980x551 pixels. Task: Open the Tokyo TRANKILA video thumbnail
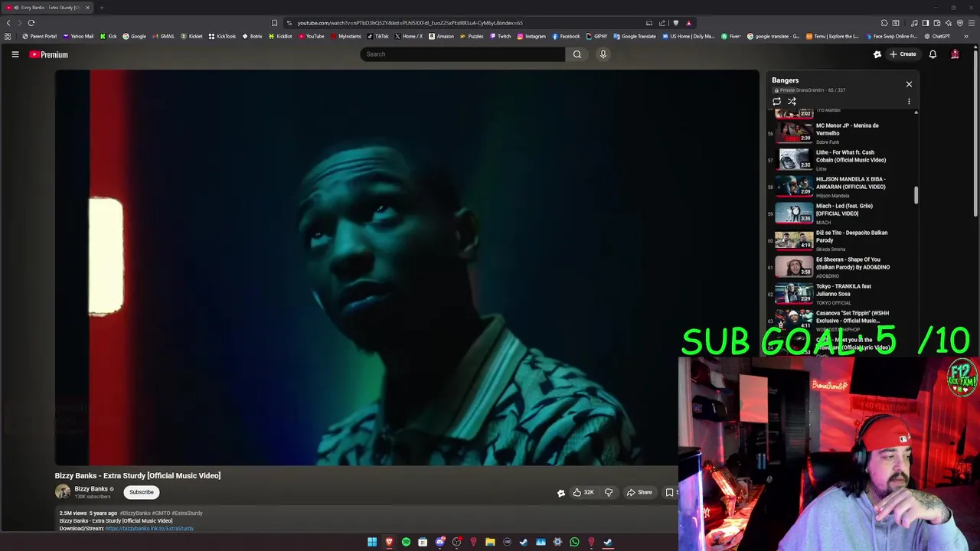794,292
